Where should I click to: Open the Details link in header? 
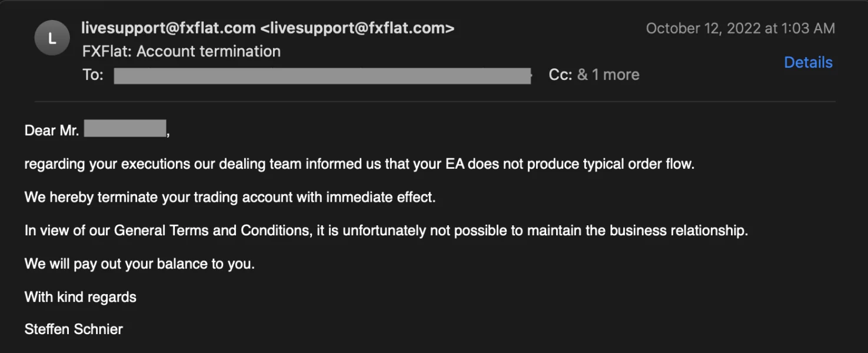808,62
